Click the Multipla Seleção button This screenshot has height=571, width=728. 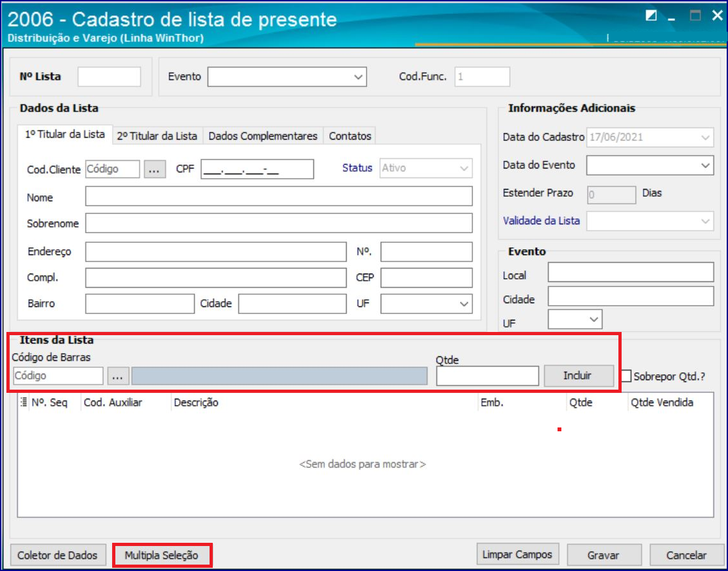click(x=161, y=555)
